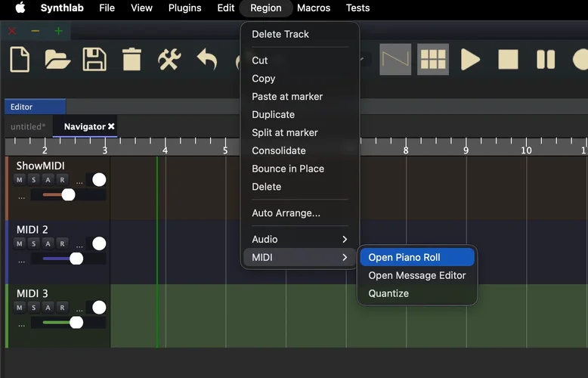Click the trash can toolbar icon
Viewport: 588px width, 378px height.
point(132,59)
